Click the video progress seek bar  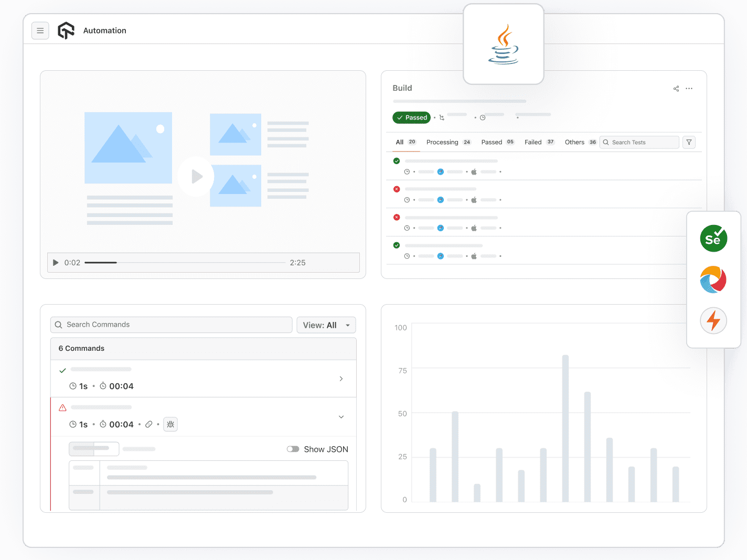(185, 263)
